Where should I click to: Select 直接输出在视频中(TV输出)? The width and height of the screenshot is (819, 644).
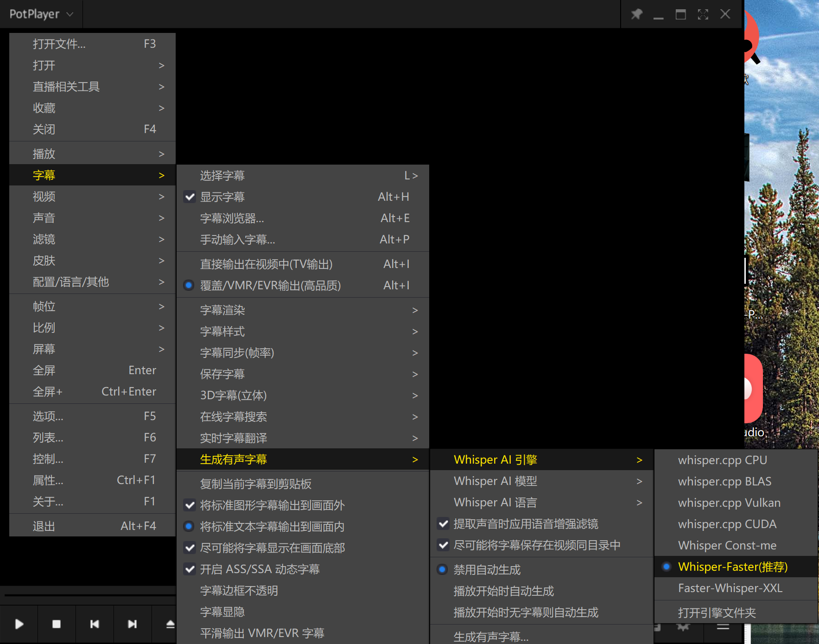303,264
